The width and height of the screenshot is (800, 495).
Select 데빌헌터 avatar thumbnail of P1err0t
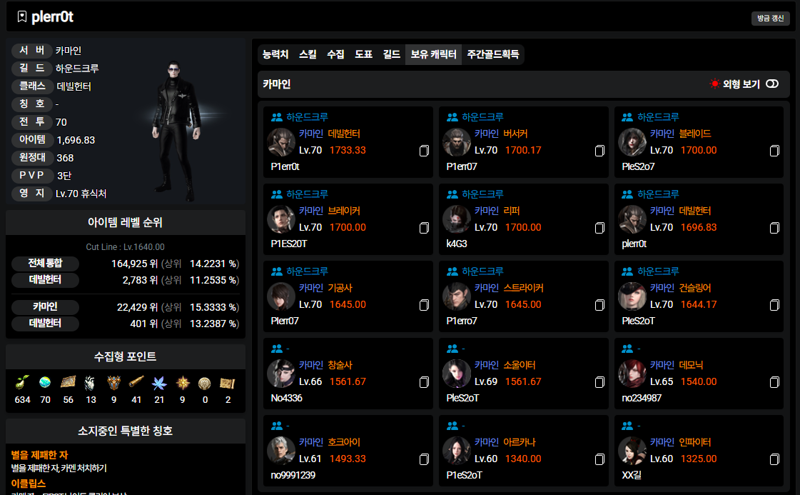click(x=281, y=142)
